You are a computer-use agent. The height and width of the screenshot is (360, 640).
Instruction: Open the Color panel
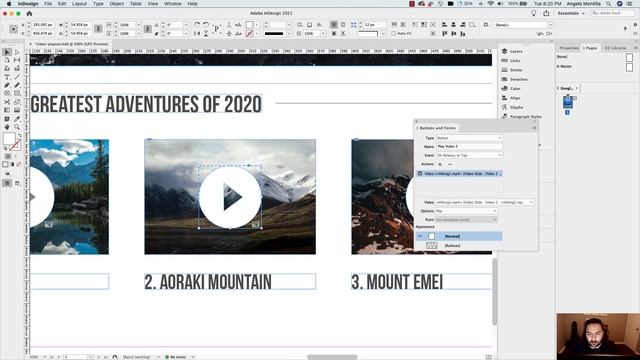[x=511, y=89]
